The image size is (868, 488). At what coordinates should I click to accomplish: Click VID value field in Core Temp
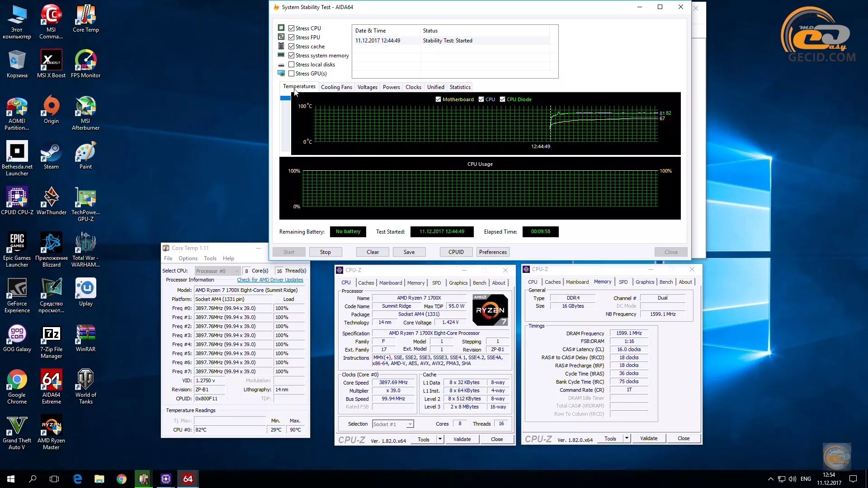coord(209,380)
